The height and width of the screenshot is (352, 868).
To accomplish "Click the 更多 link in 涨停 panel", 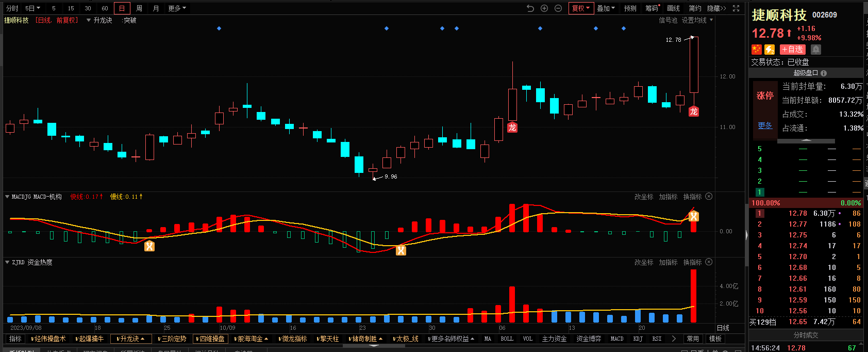I will click(x=765, y=125).
